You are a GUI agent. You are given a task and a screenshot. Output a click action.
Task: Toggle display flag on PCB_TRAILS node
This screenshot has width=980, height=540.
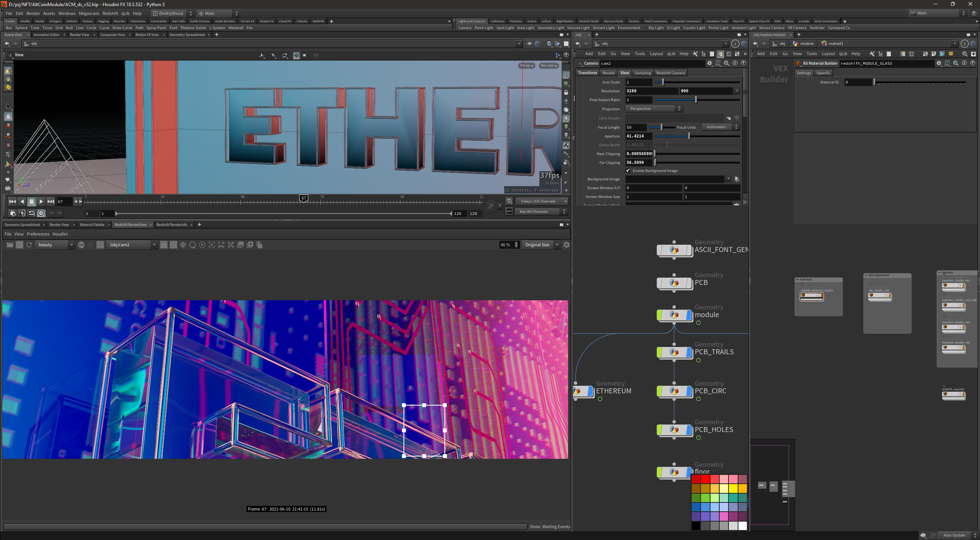click(x=689, y=352)
